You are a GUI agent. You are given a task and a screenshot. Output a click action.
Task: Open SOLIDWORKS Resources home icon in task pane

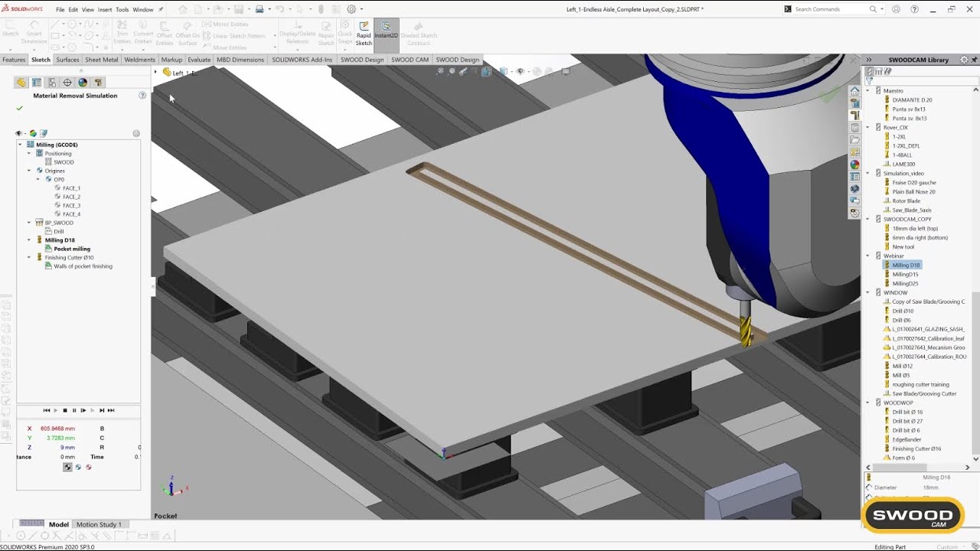(x=854, y=91)
